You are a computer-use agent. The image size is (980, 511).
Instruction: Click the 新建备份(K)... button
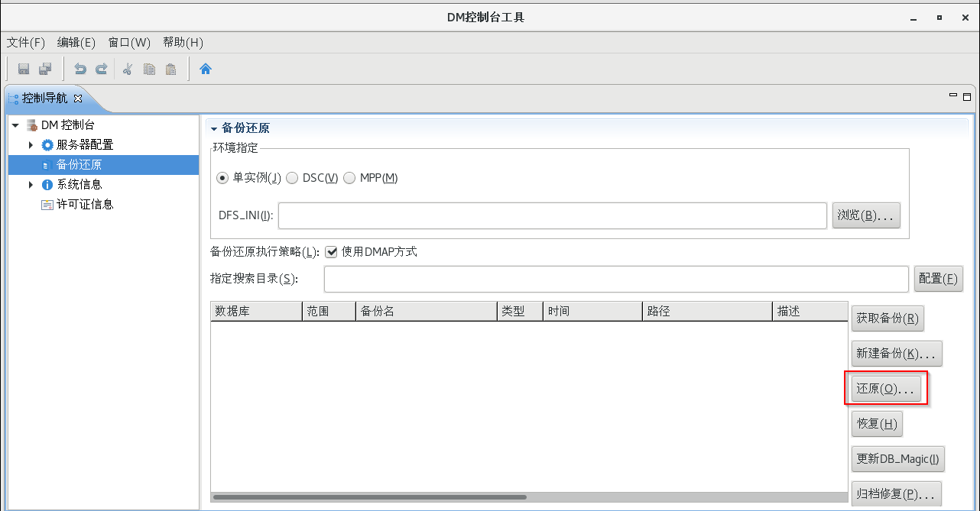coord(896,354)
